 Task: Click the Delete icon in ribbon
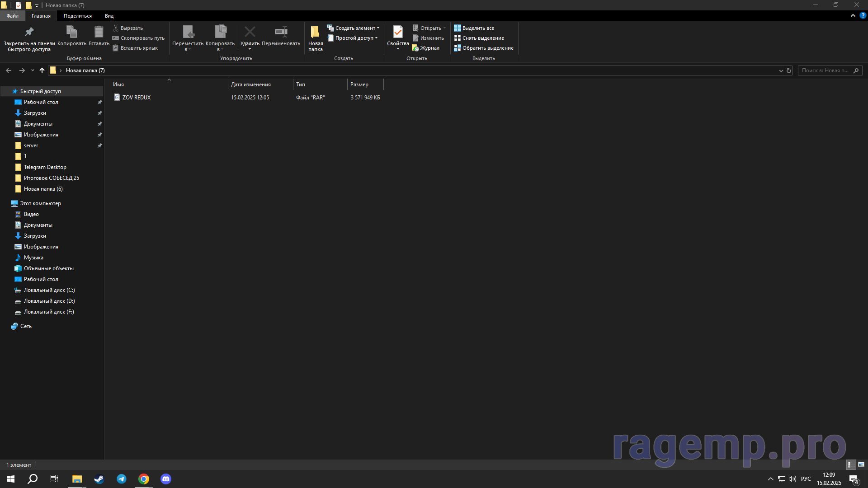[x=250, y=32]
